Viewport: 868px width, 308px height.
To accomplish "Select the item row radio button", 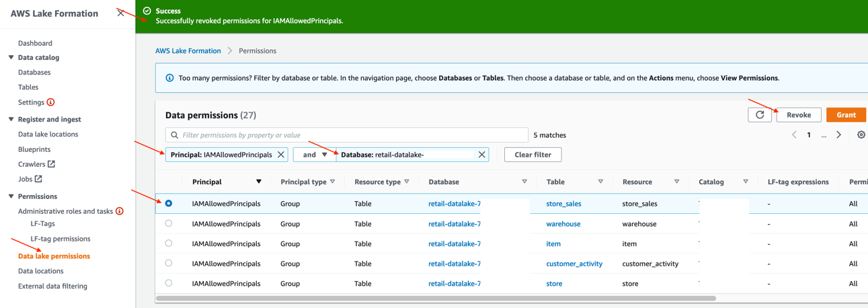I will tap(169, 243).
